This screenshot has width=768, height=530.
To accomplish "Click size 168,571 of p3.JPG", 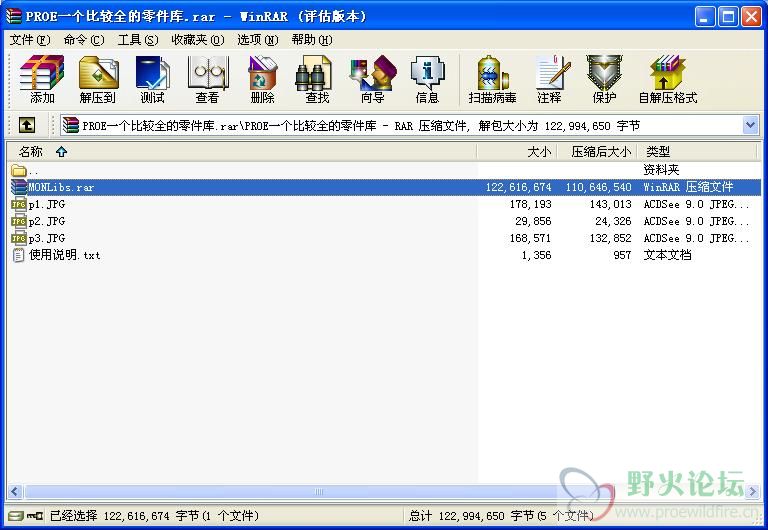I will tap(530, 239).
